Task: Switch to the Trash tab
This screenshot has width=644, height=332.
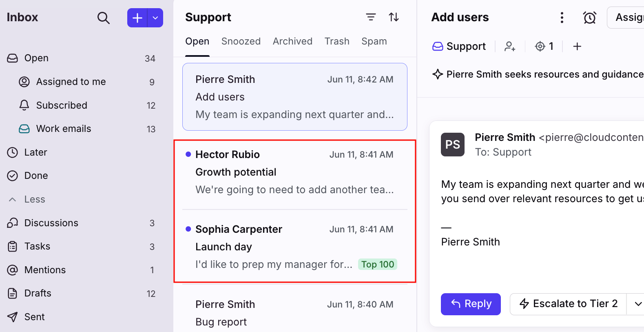Action: point(337,41)
